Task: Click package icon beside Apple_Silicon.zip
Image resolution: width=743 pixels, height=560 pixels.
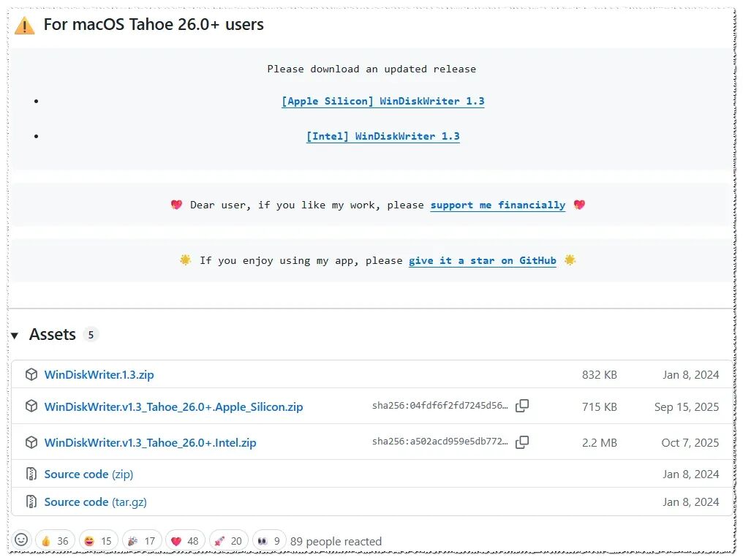Action: [31, 406]
